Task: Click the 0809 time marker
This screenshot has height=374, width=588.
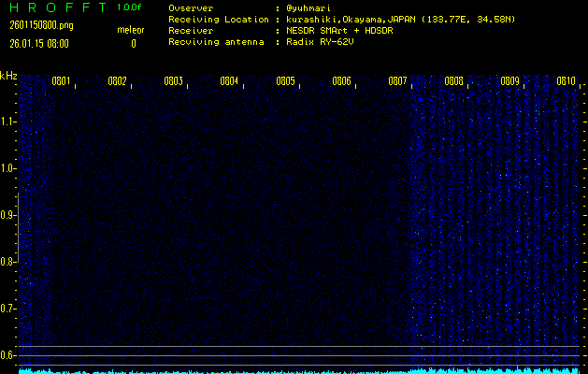Action: [510, 82]
